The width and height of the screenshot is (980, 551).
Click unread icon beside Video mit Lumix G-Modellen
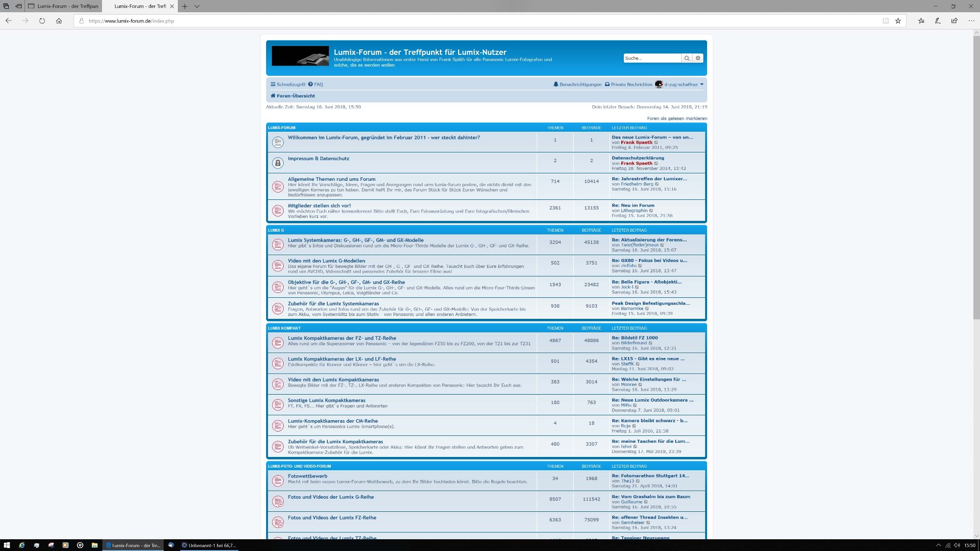[278, 265]
